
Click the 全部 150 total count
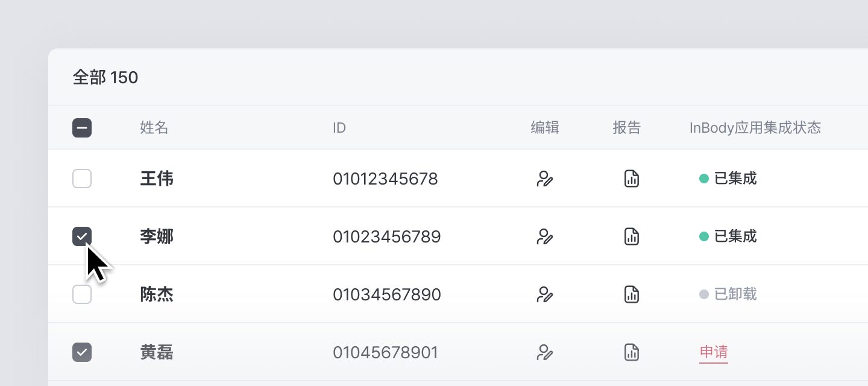[x=105, y=77]
